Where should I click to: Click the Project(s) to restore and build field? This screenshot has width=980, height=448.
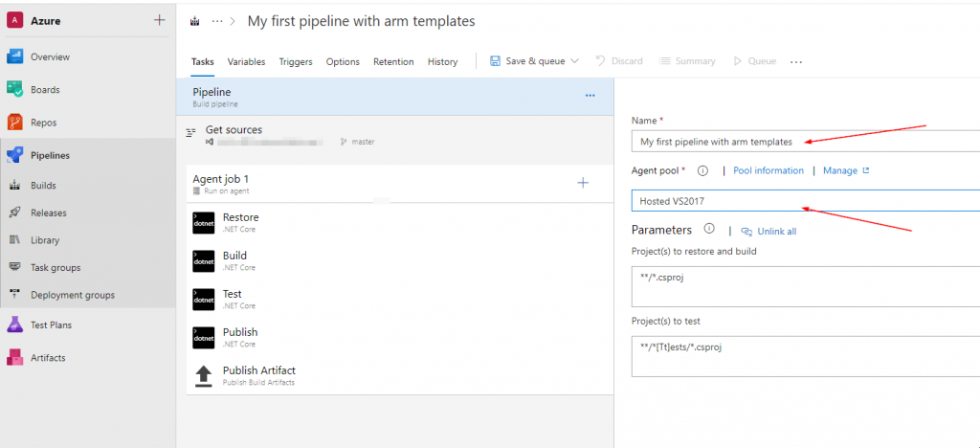pyautogui.click(x=806, y=286)
